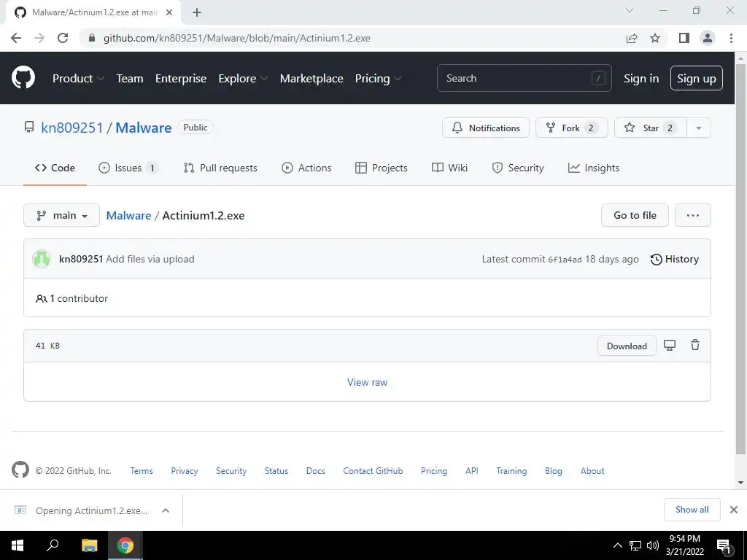Click the volume speaker tray icon
The width and height of the screenshot is (747, 560).
click(653, 545)
